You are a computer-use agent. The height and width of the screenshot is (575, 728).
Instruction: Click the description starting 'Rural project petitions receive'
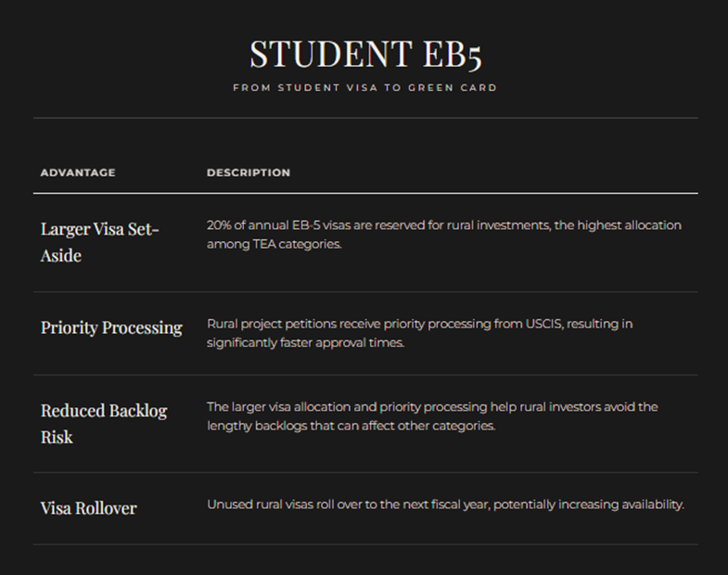click(x=419, y=333)
